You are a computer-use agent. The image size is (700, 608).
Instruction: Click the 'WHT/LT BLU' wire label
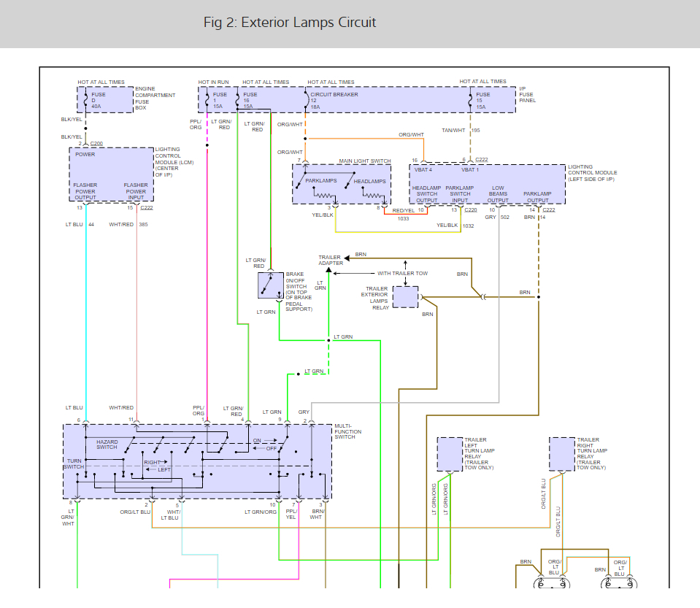(x=170, y=515)
